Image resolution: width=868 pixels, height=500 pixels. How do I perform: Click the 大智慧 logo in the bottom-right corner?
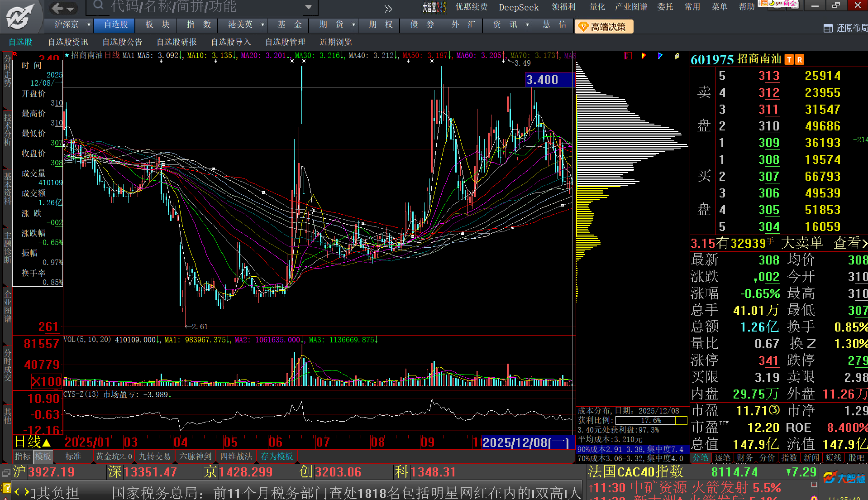[844, 478]
